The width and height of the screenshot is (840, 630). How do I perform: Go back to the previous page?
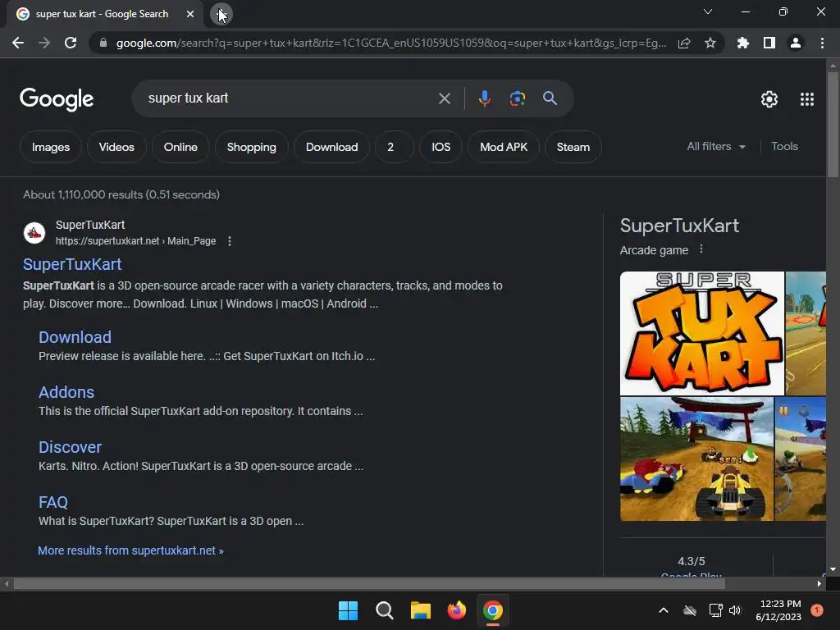18,43
